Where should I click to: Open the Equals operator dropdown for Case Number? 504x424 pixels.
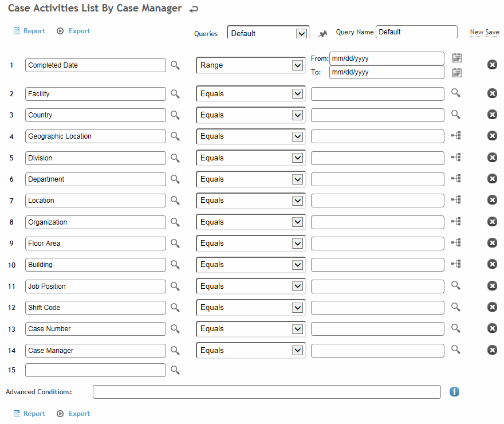tap(251, 329)
